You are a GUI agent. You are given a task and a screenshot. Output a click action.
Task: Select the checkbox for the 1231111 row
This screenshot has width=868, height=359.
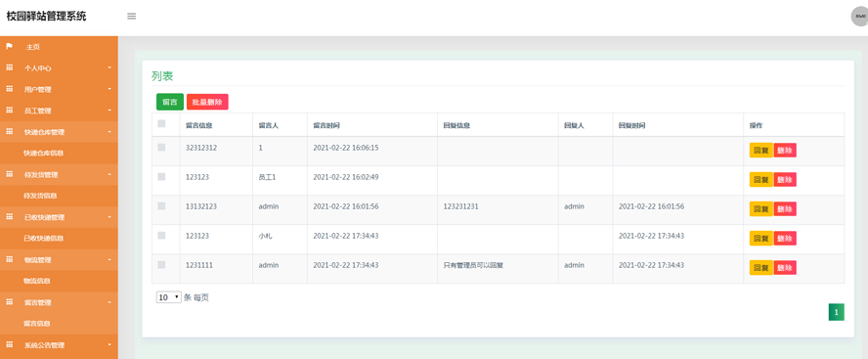coord(161,265)
